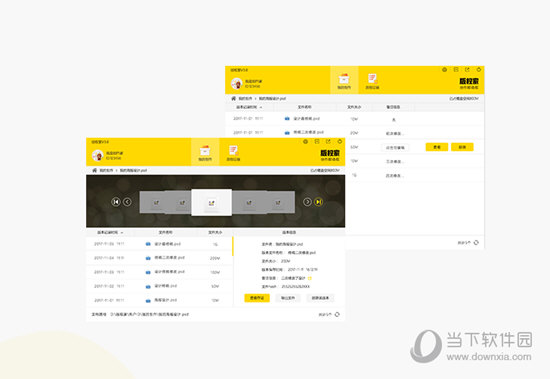550x379 pixels.
Task: Go to previous version in carousel
Action: 127,202
